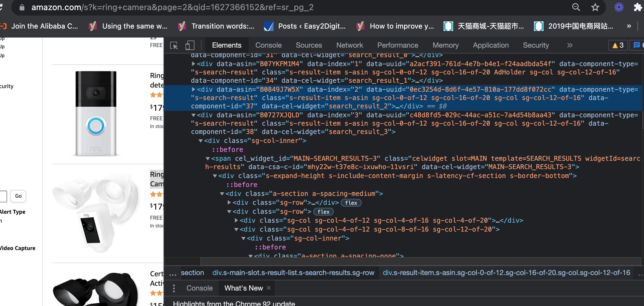
Task: View site information via lock icon
Action: 22,7
